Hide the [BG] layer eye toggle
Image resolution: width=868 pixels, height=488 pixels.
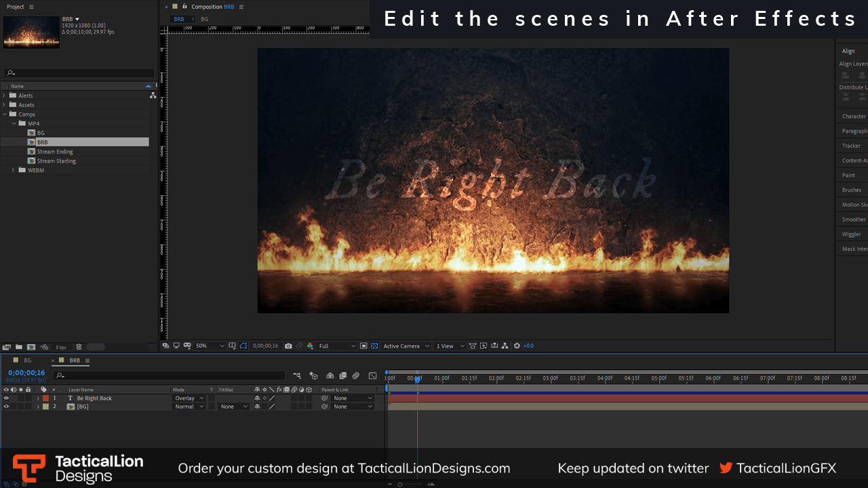coord(6,407)
